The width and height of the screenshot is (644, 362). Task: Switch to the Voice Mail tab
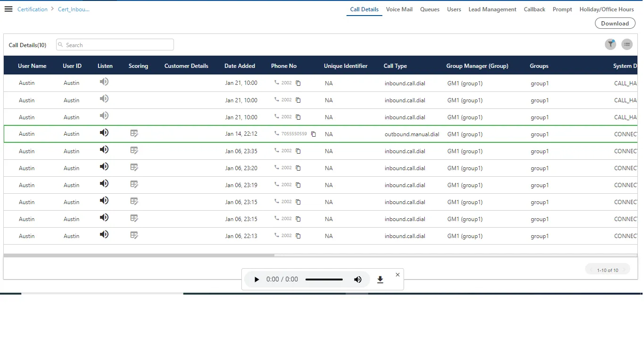pyautogui.click(x=399, y=9)
